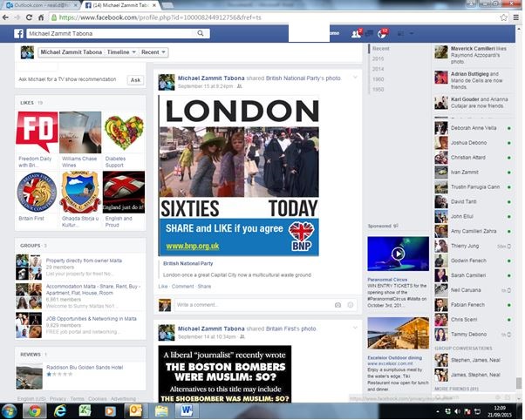Open the London Sixties Today shared photo
The width and height of the screenshot is (525, 420).
pyautogui.click(x=239, y=176)
